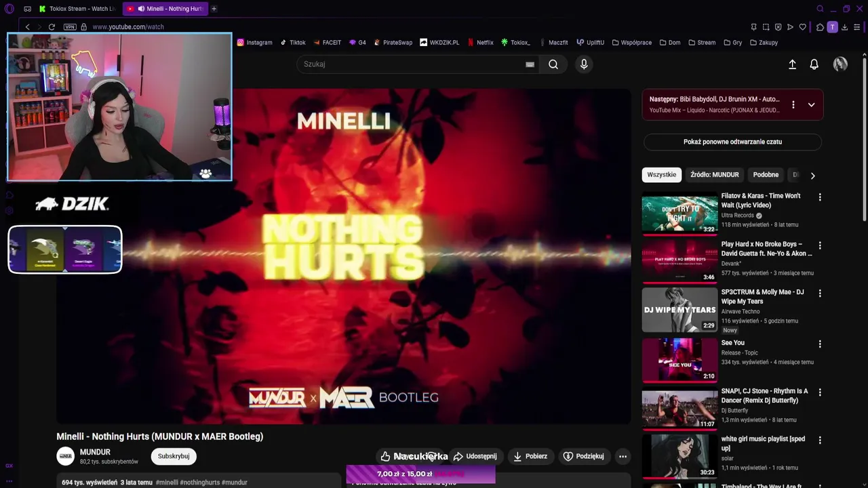
Task: Open the FACEIT bookmark
Action: pyautogui.click(x=327, y=42)
